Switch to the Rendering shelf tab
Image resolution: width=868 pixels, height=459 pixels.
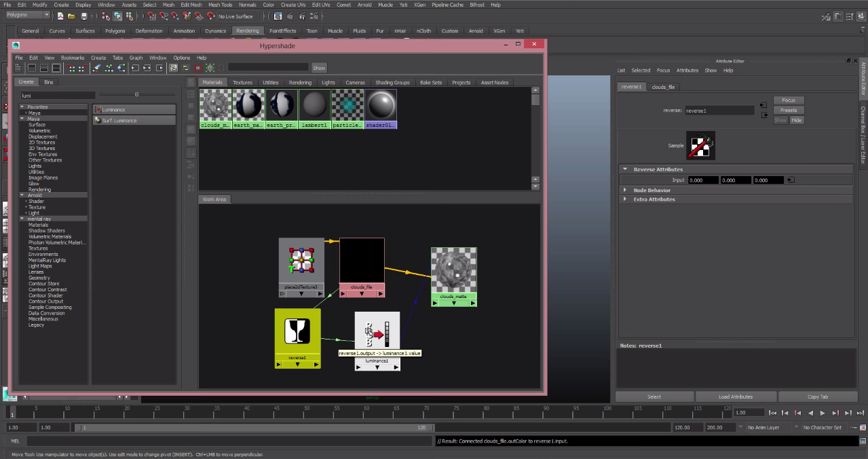(x=248, y=31)
